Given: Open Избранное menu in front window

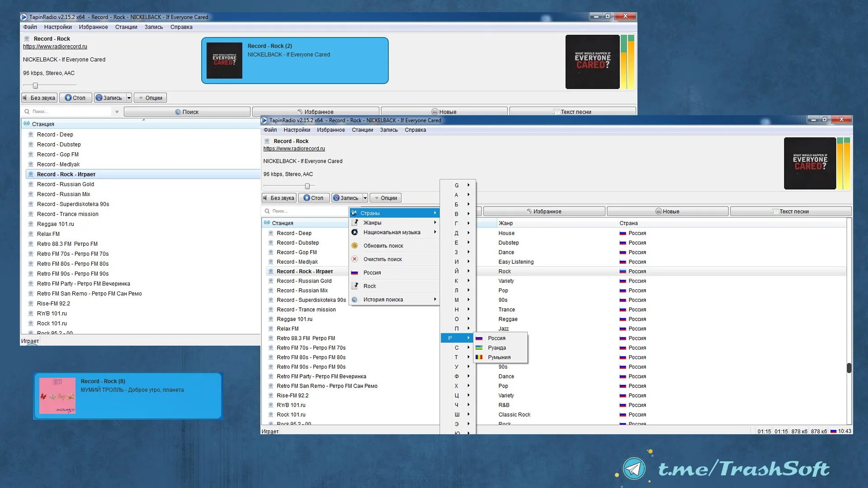Looking at the screenshot, I should point(331,130).
